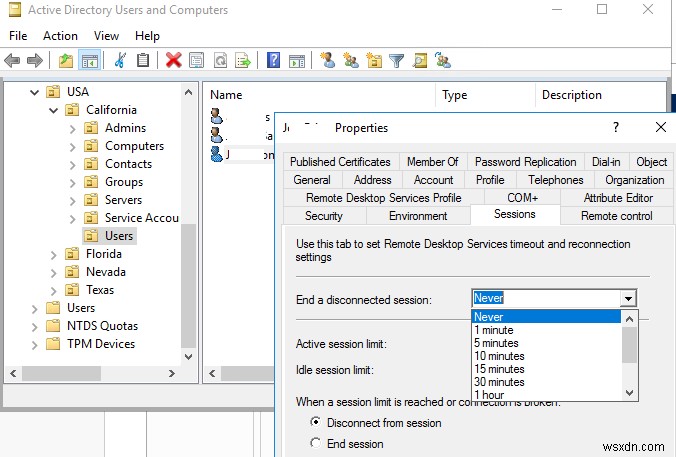Screen dimensions: 676x457
Task: Choose 1 minute from dropdown list
Action: click(x=546, y=330)
